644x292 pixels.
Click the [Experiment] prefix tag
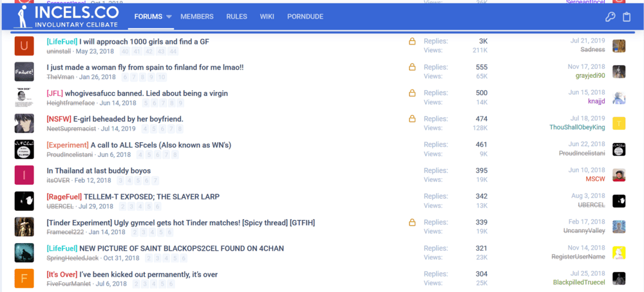coord(68,145)
